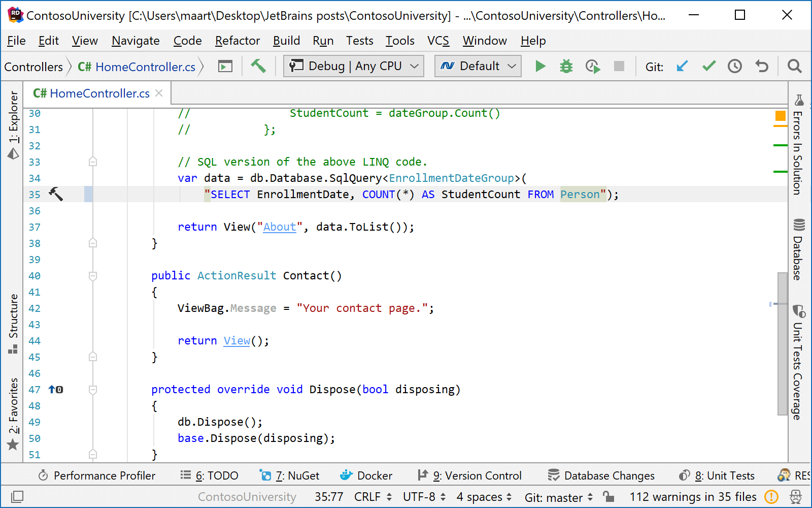Open the Explorer side panel
This screenshot has width=812, height=508.
click(13, 125)
